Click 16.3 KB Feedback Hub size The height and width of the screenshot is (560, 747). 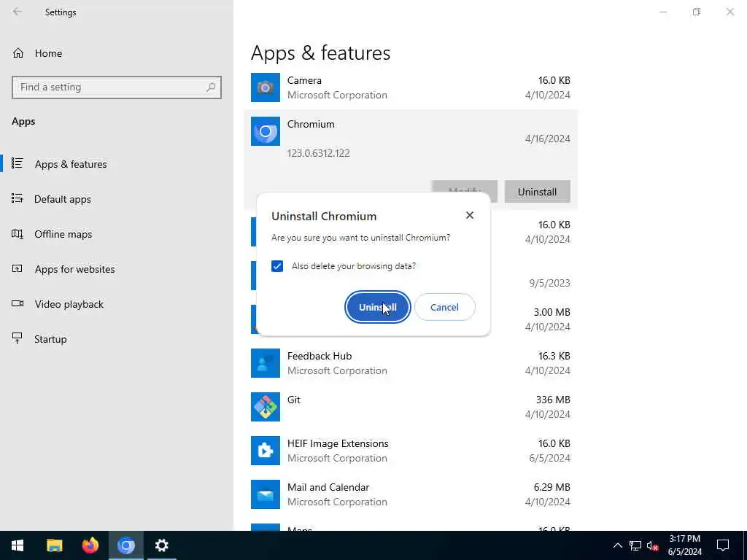[554, 356]
